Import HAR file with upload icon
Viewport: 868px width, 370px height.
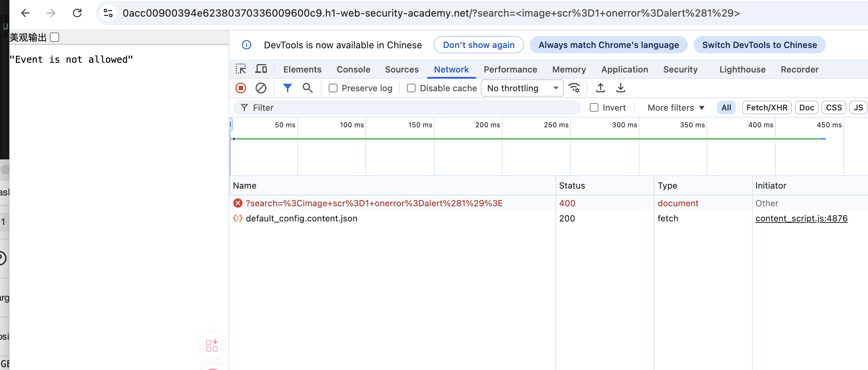tap(601, 88)
